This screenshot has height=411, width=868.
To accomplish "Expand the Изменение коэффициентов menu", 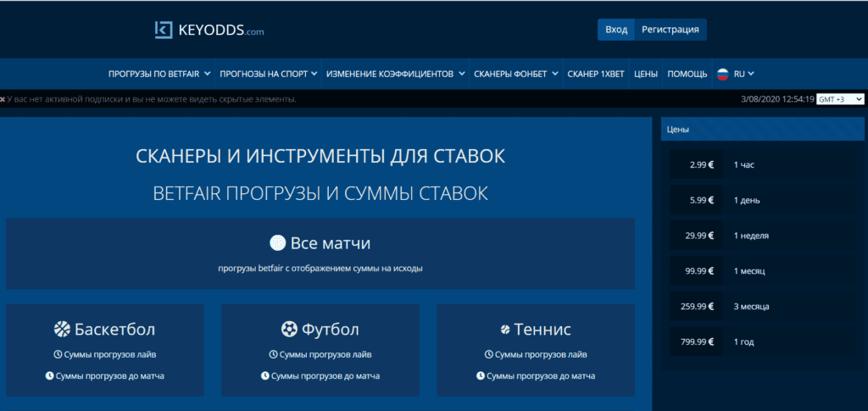I will [395, 74].
